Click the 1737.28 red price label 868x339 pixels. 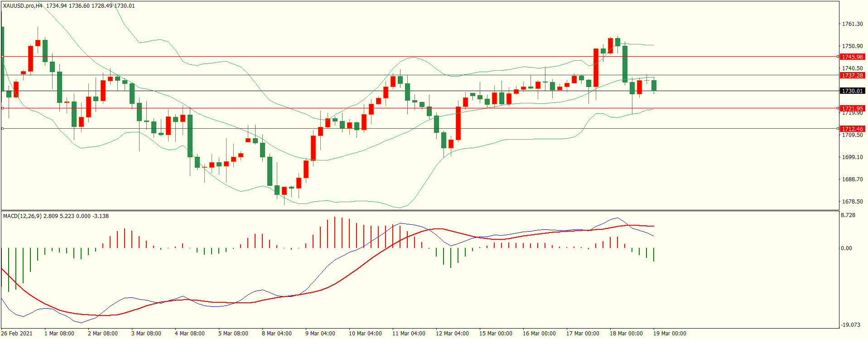pos(852,75)
